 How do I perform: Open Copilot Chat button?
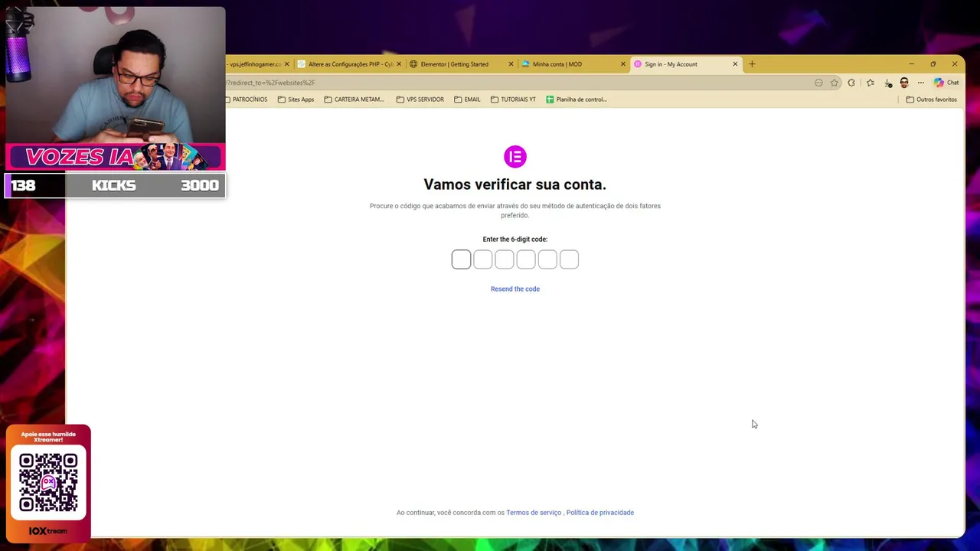click(946, 83)
